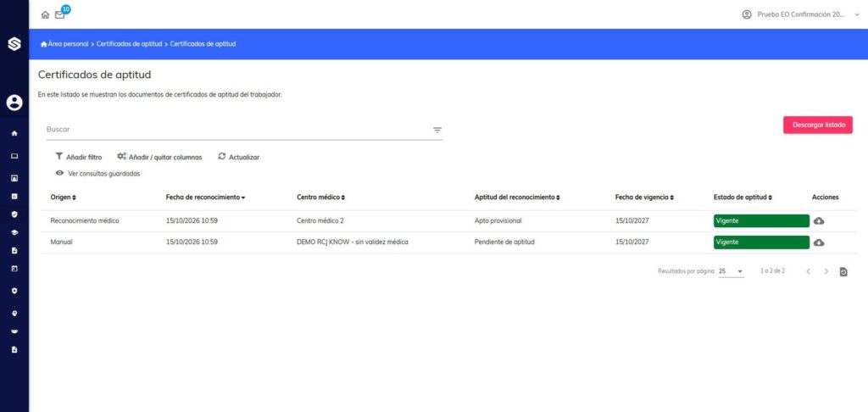Click the page reload icon beside pagination

point(843,272)
